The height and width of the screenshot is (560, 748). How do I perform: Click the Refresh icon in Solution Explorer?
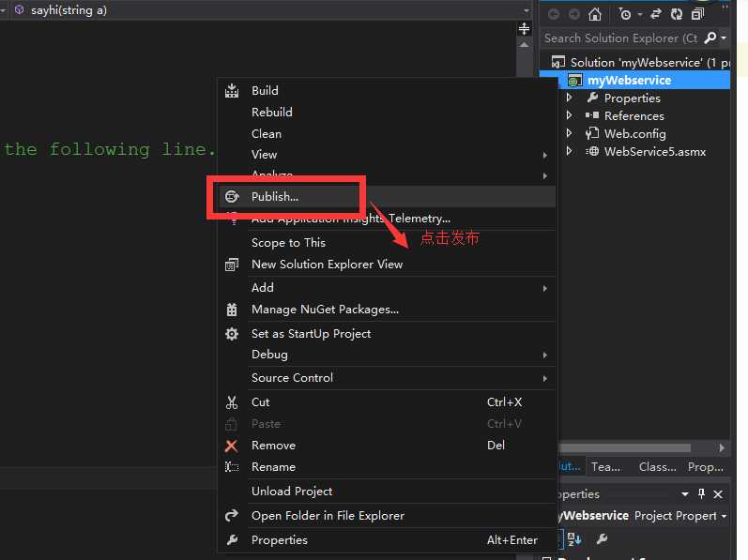pyautogui.click(x=677, y=14)
